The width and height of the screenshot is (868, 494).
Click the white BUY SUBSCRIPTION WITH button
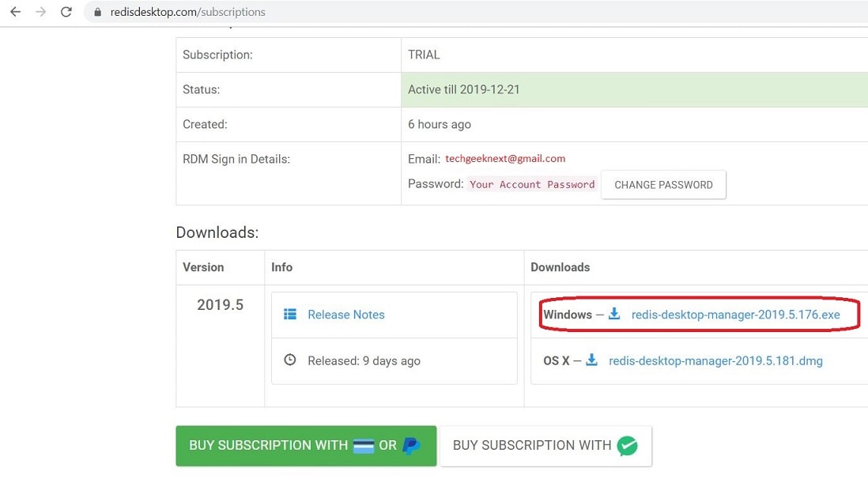545,445
